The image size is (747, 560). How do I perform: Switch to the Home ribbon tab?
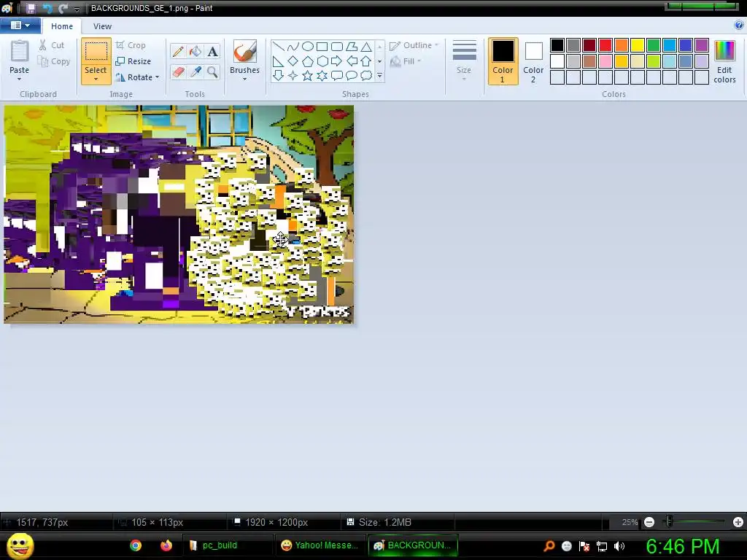[x=62, y=26]
